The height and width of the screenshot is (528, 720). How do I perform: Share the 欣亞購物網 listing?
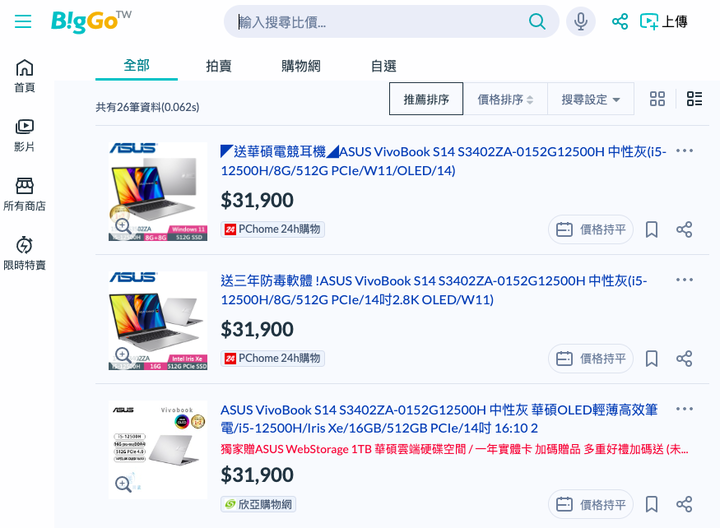(x=684, y=504)
